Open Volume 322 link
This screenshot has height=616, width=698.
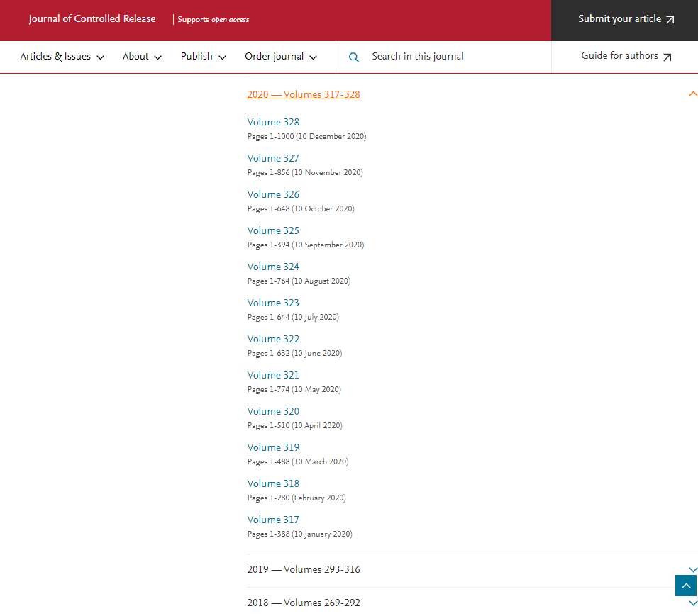[x=273, y=339]
